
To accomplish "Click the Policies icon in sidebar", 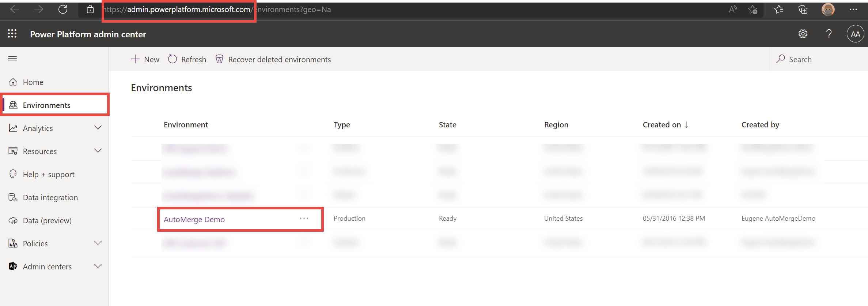I will pyautogui.click(x=13, y=243).
